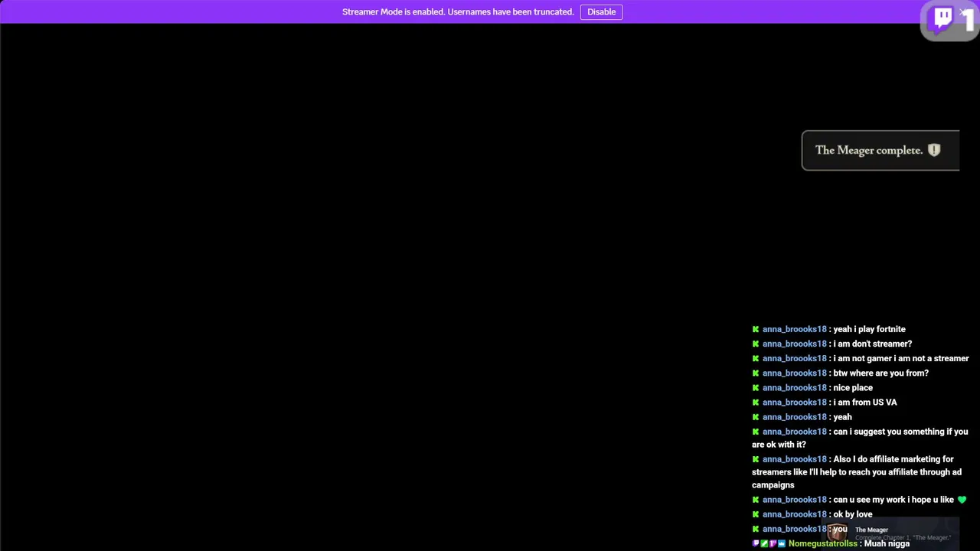Click the message 'can u see my work i hope u like'
Image resolution: width=980 pixels, height=551 pixels.
tap(893, 500)
